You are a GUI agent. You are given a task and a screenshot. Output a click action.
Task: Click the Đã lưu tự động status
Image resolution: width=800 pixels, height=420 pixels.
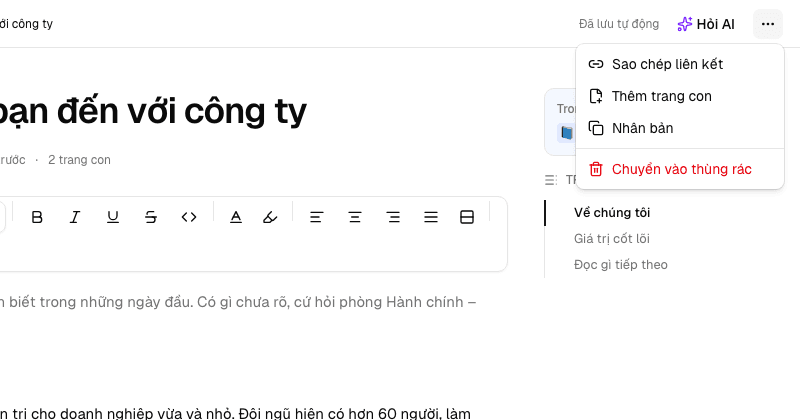(x=619, y=24)
